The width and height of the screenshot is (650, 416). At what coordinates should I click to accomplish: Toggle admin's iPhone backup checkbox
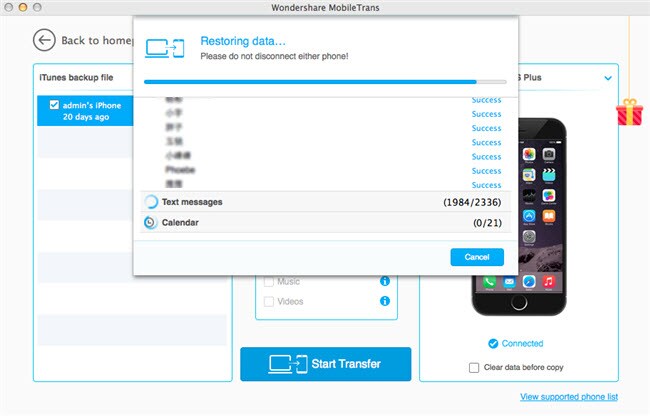(54, 105)
